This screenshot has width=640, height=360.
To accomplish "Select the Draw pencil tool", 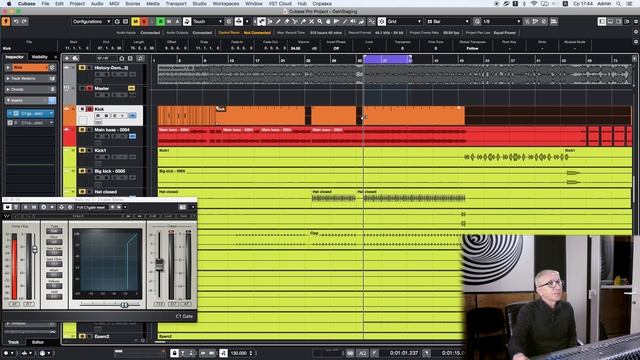I will (x=278, y=21).
